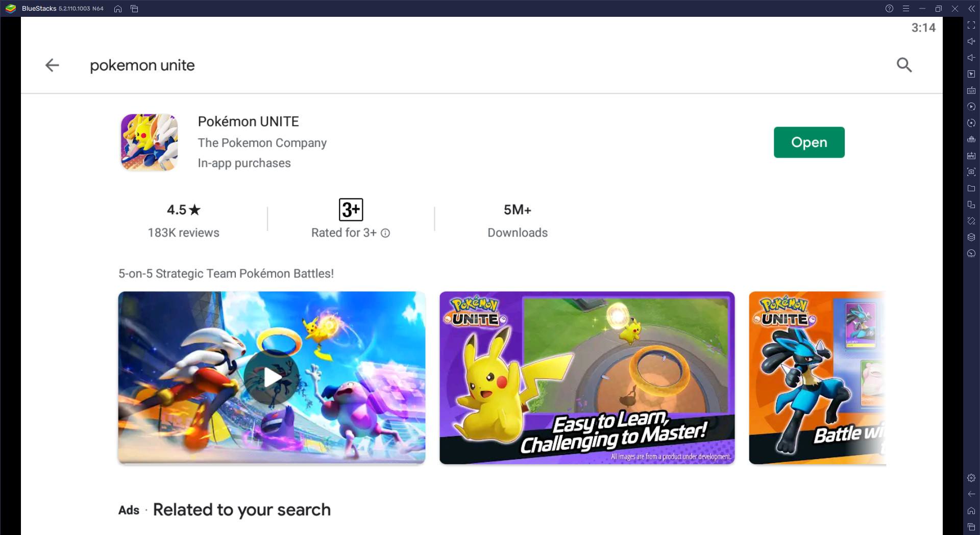
Task: Click the BlueStacks logo icon
Action: [x=11, y=9]
